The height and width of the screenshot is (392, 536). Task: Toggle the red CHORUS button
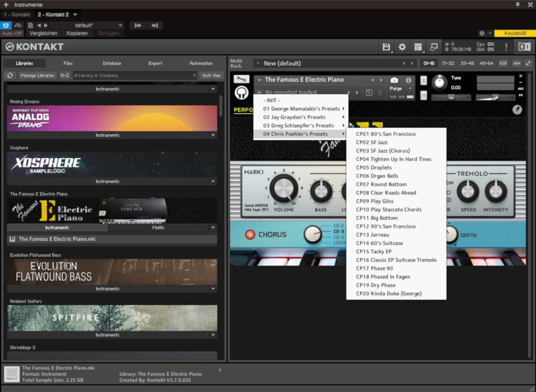[250, 234]
